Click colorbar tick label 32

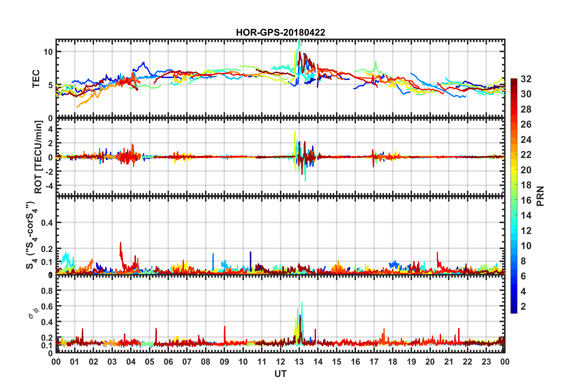pyautogui.click(x=526, y=79)
